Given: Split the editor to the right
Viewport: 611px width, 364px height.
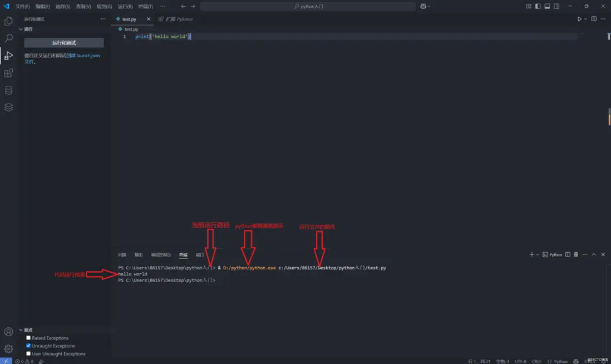Looking at the screenshot, I should tap(594, 19).
